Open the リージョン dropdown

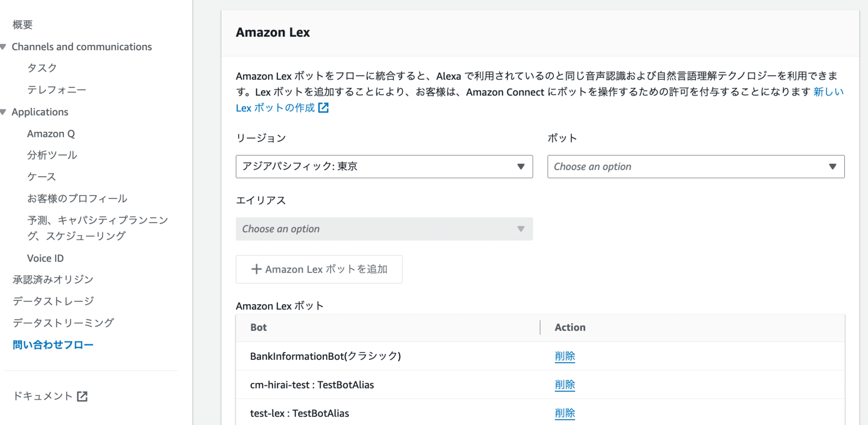tap(384, 167)
